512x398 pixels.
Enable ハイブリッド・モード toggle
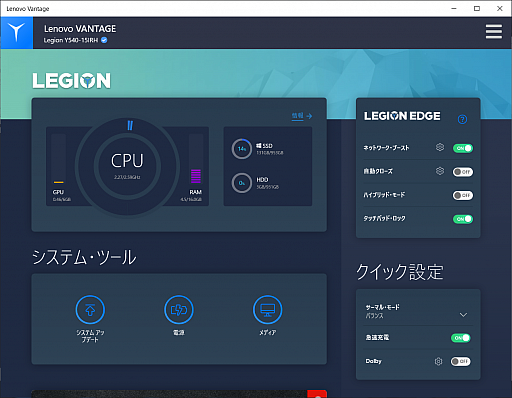tap(463, 195)
